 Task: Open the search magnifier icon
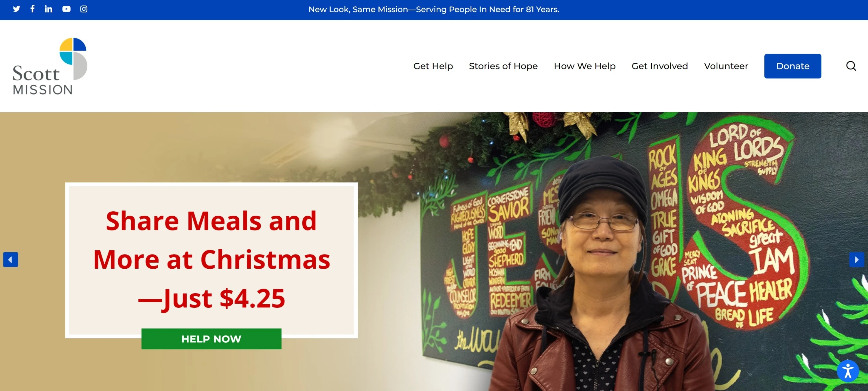tap(851, 66)
